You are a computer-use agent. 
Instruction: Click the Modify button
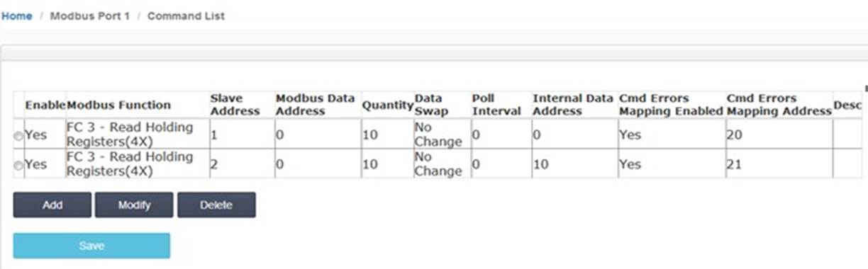pos(134,205)
